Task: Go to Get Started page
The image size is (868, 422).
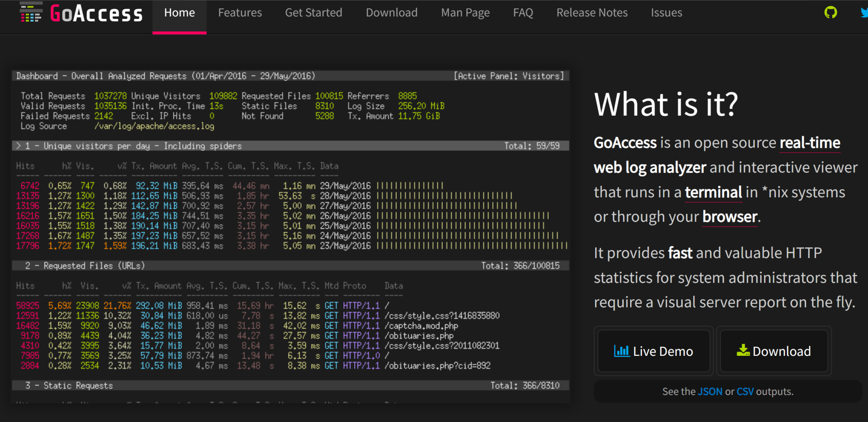Action: (314, 13)
